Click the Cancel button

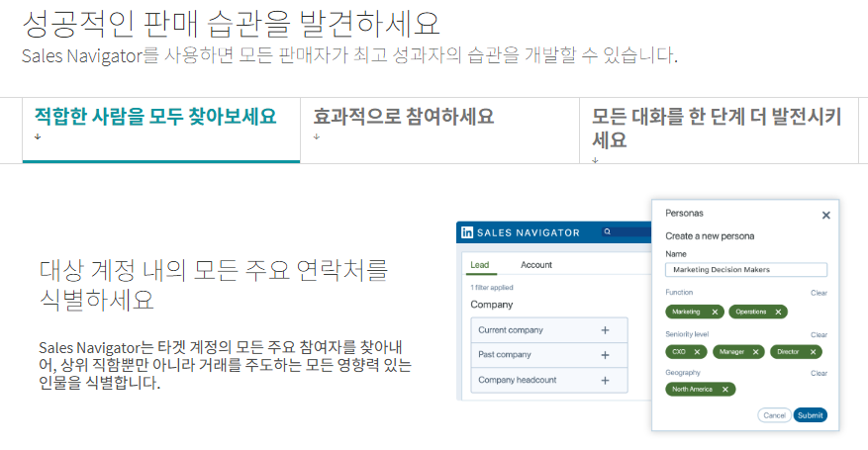coord(774,415)
